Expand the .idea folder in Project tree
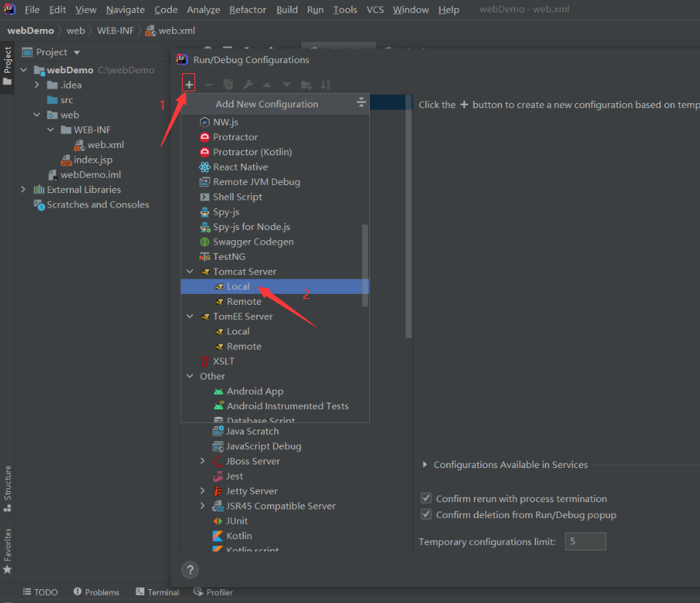 37,85
